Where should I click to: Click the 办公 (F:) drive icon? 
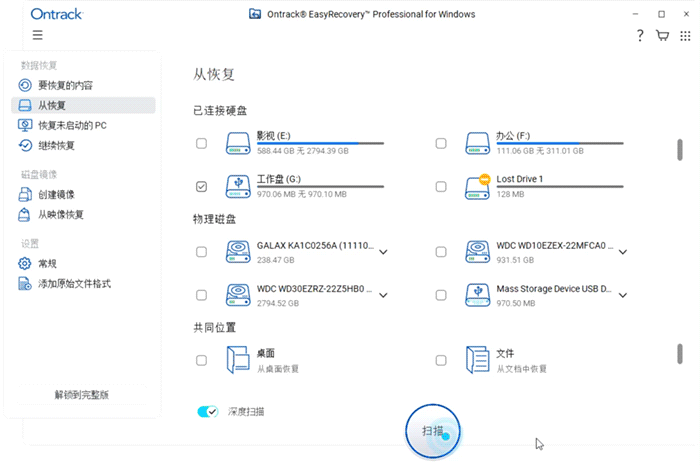pyautogui.click(x=478, y=143)
